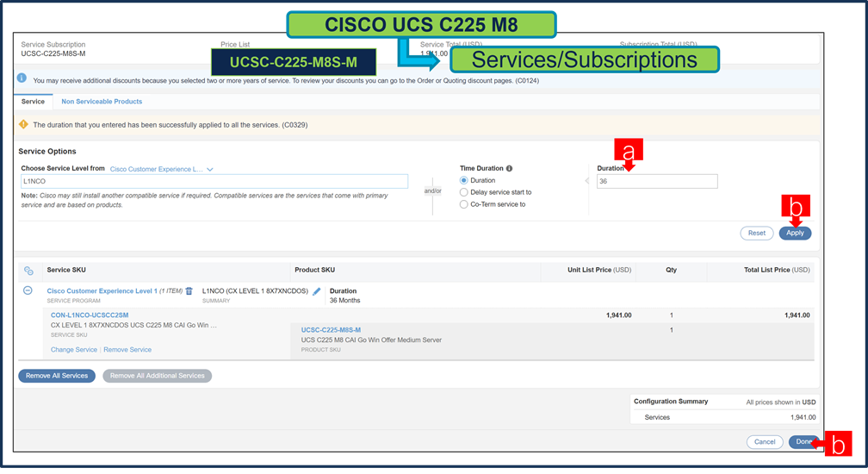Click the Cancel button

tap(765, 442)
